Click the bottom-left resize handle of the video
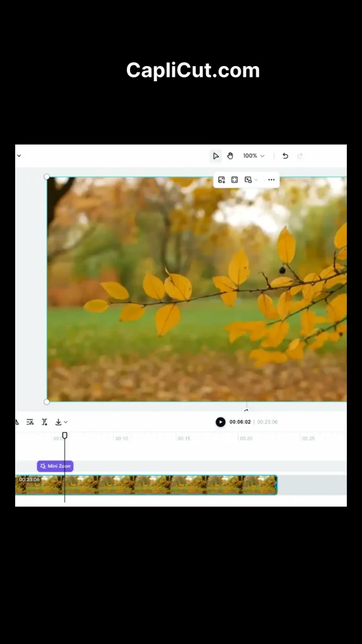 tap(47, 402)
